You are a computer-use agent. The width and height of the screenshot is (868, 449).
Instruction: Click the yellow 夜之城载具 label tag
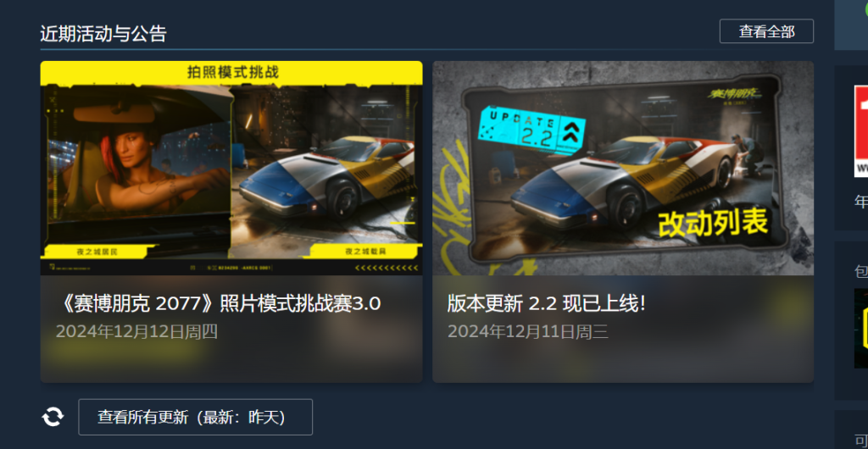[365, 251]
